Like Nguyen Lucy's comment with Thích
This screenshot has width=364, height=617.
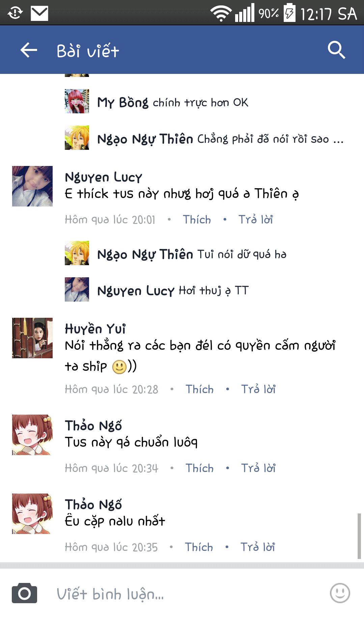point(197,220)
